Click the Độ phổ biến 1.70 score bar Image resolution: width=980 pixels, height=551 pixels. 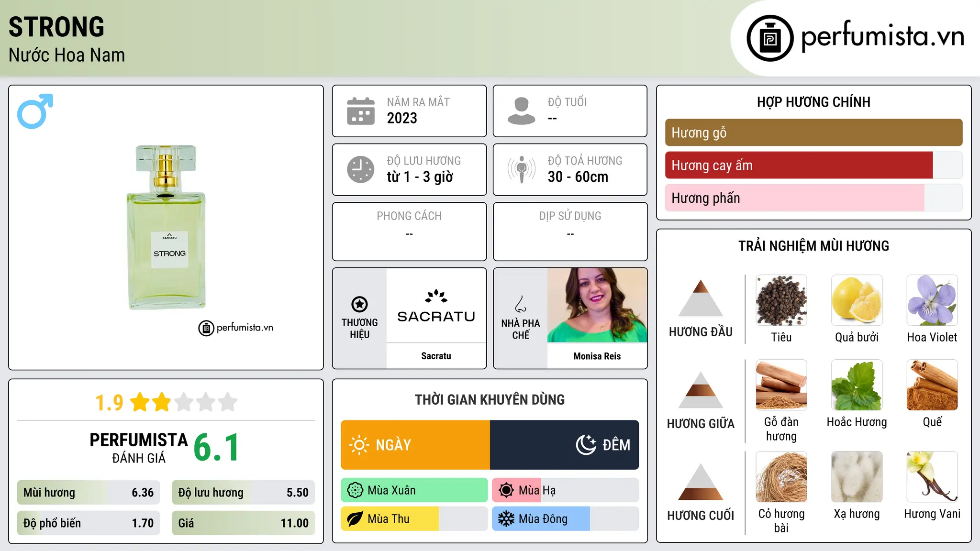(x=89, y=523)
